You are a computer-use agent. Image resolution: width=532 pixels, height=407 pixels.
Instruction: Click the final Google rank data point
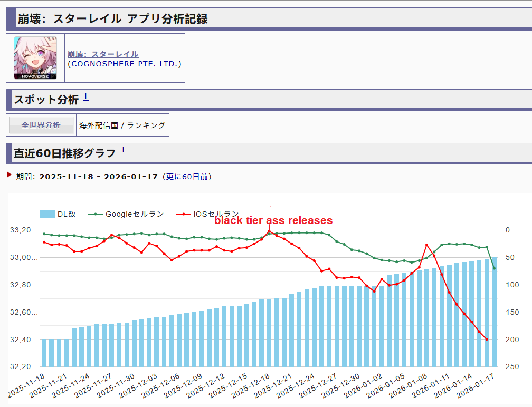tap(494, 268)
